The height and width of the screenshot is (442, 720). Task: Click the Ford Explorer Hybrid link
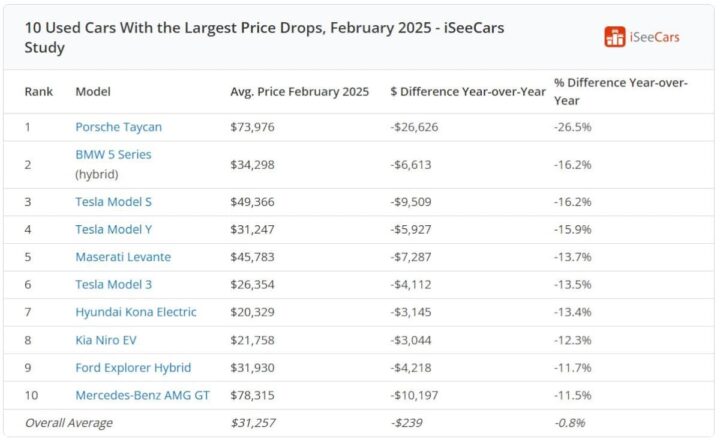coord(133,367)
